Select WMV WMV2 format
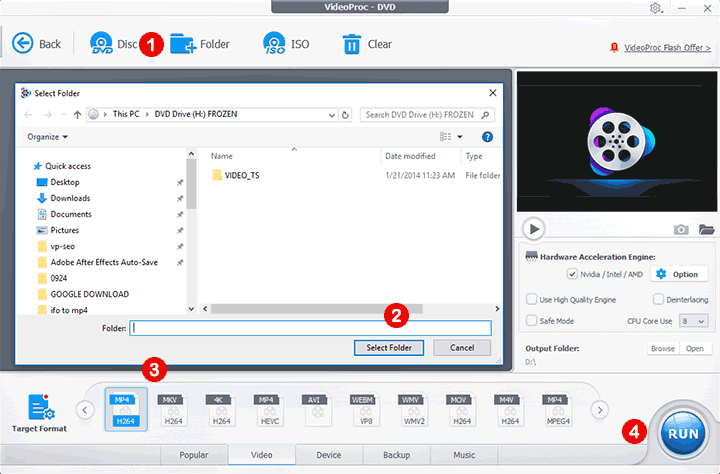Image resolution: width=720 pixels, height=474 pixels. (x=414, y=409)
